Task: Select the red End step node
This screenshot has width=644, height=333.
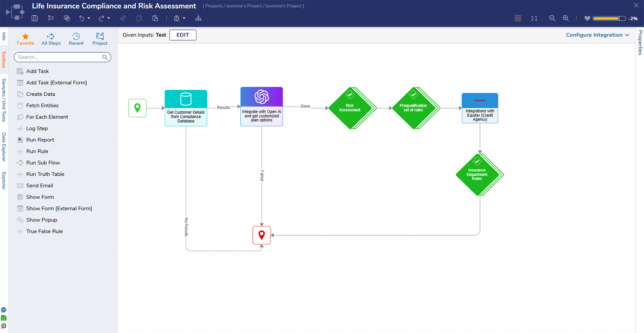Action: [x=262, y=235]
